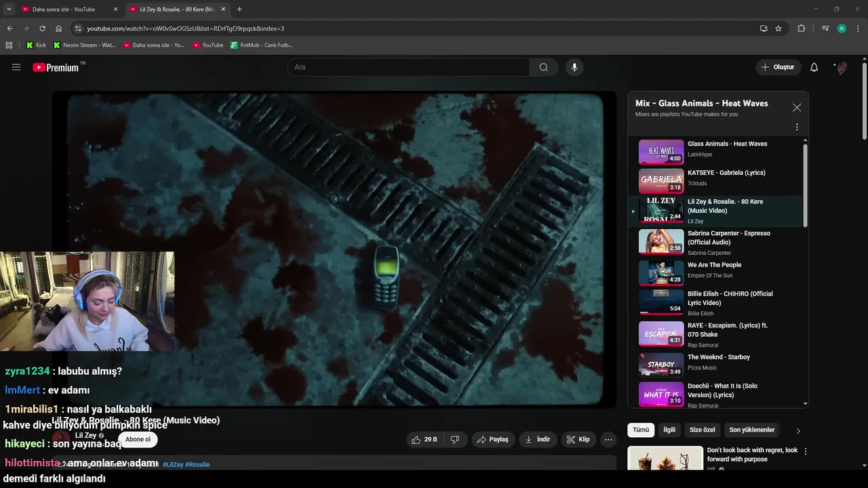
Task: Click the address bar URL
Action: (185, 28)
